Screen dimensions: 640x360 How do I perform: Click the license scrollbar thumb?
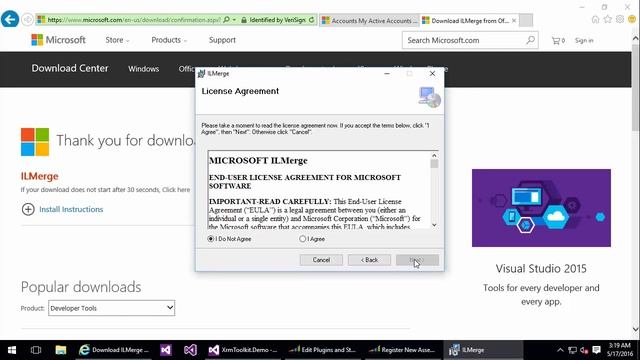(x=434, y=164)
